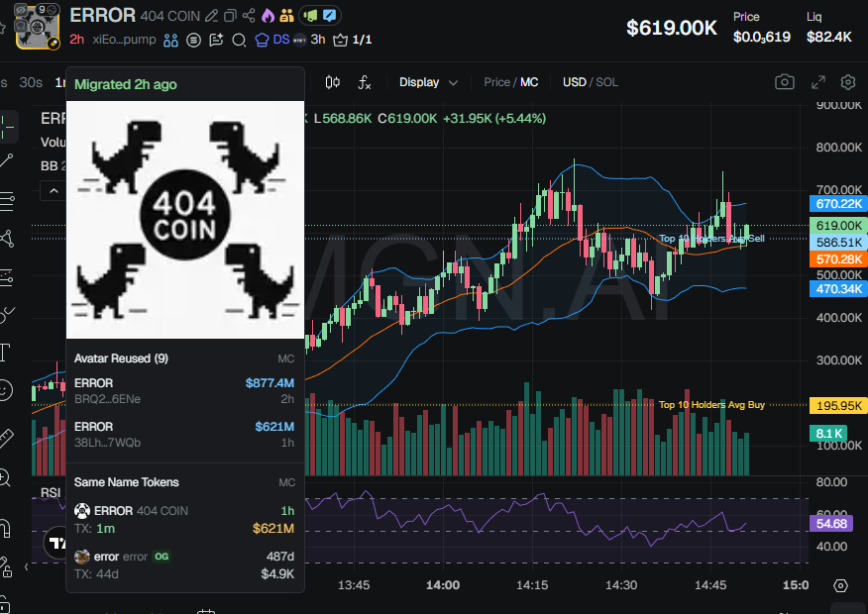
Task: Click the chat sparkle icon in header
Action: 216,40
